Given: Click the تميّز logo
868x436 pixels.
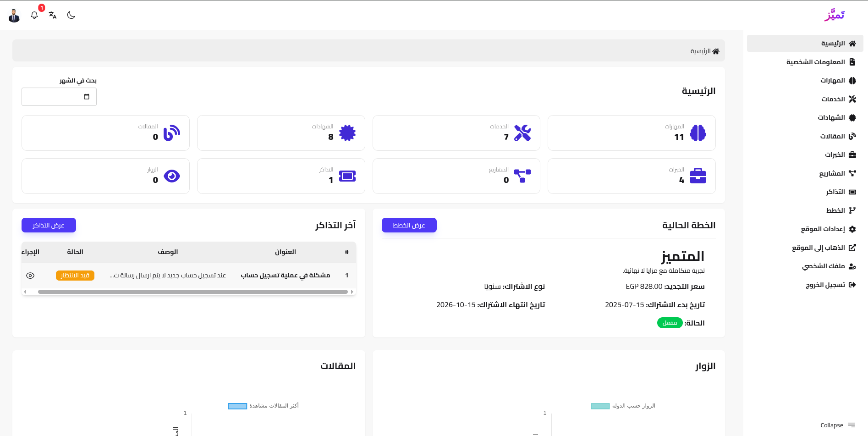Looking at the screenshot, I should point(834,15).
